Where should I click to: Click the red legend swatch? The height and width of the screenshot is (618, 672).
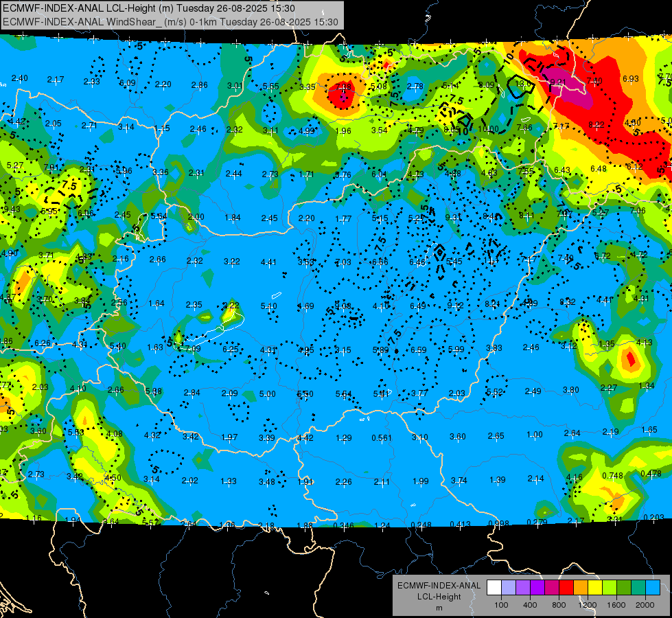[566, 587]
